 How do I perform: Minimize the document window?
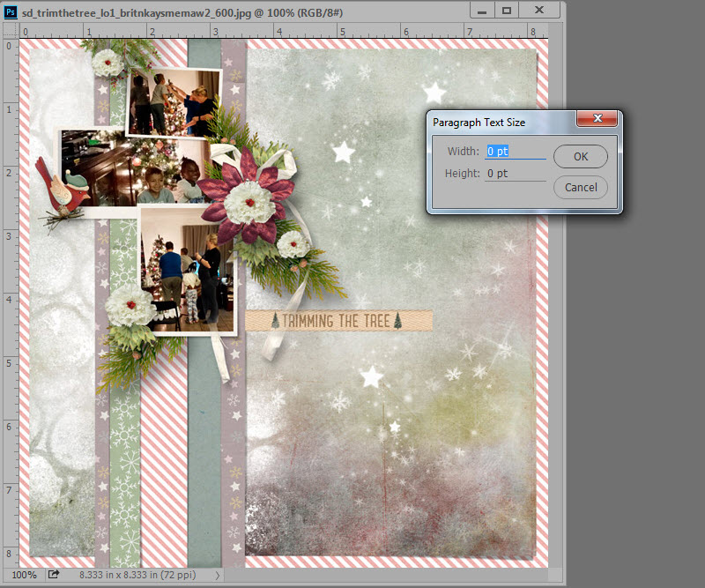click(x=480, y=11)
